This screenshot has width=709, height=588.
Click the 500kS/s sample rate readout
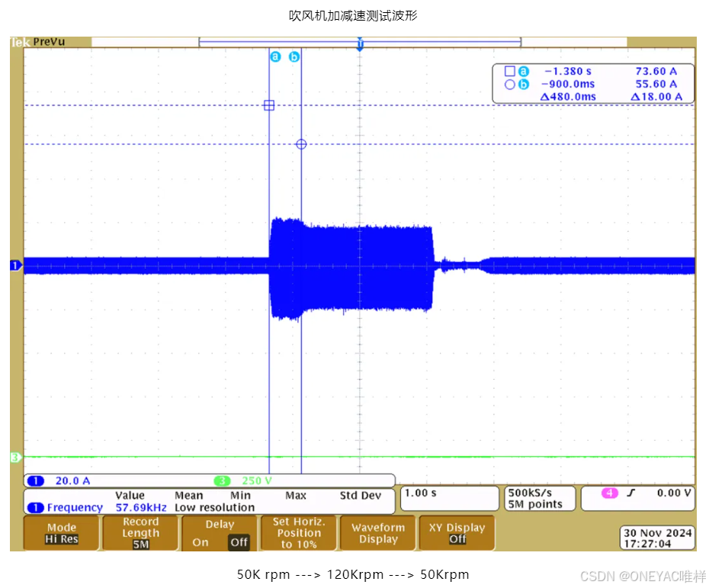(530, 493)
